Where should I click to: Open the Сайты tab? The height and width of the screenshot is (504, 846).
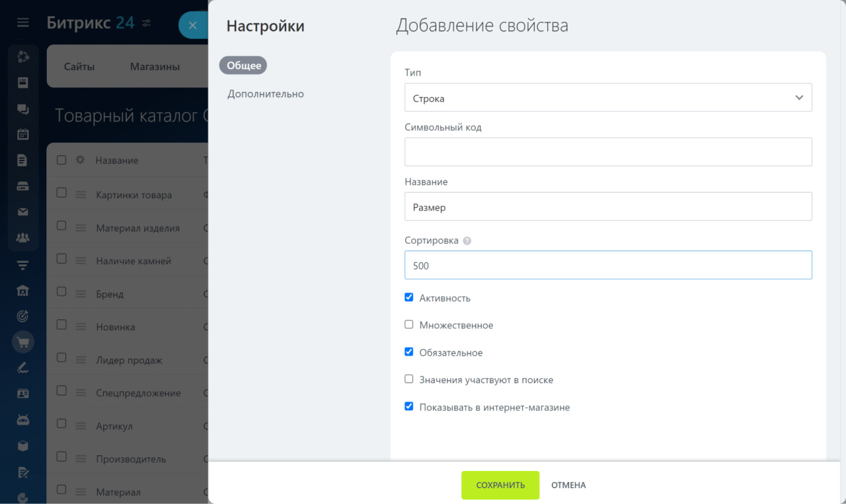click(79, 66)
